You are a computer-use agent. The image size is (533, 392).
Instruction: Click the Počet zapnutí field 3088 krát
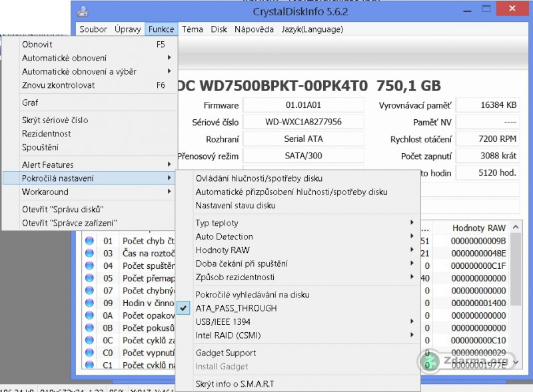pyautogui.click(x=488, y=156)
